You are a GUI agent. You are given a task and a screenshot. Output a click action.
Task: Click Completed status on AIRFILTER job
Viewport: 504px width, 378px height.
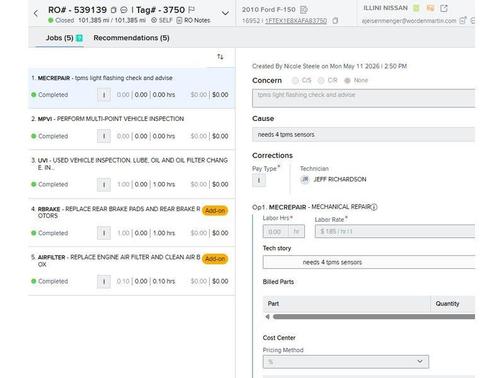click(x=50, y=281)
